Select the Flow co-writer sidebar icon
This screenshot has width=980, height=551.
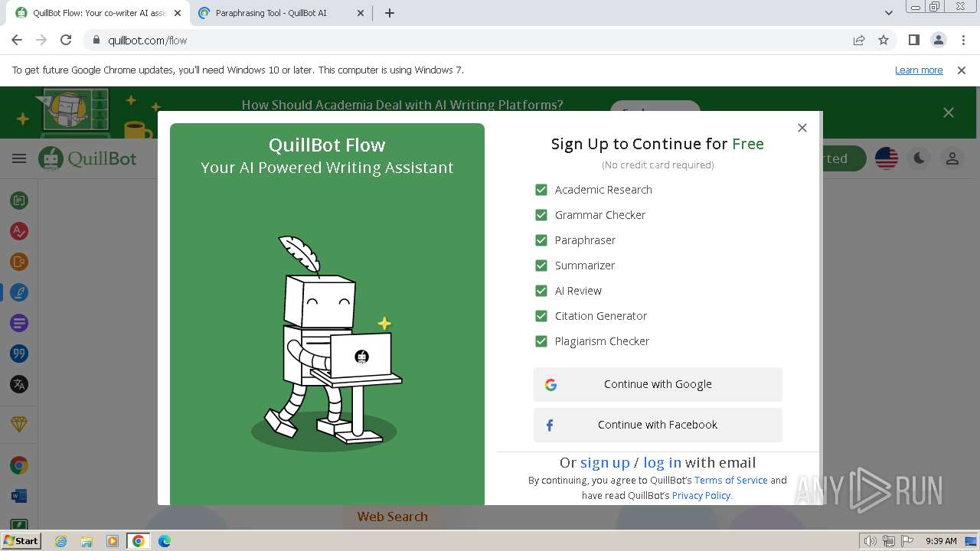[x=19, y=292]
